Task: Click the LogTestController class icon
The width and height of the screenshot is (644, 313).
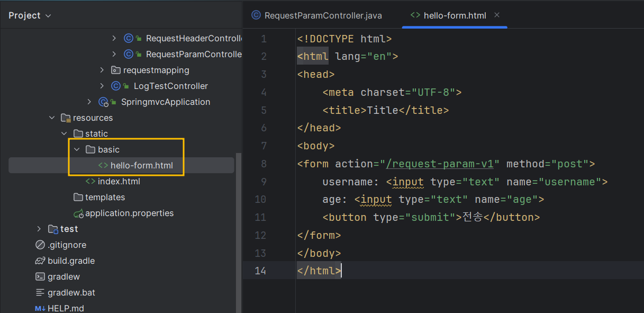Action: click(x=116, y=86)
